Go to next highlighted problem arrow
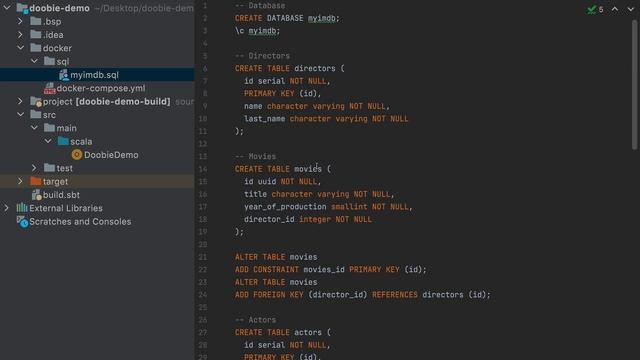 pyautogui.click(x=630, y=9)
